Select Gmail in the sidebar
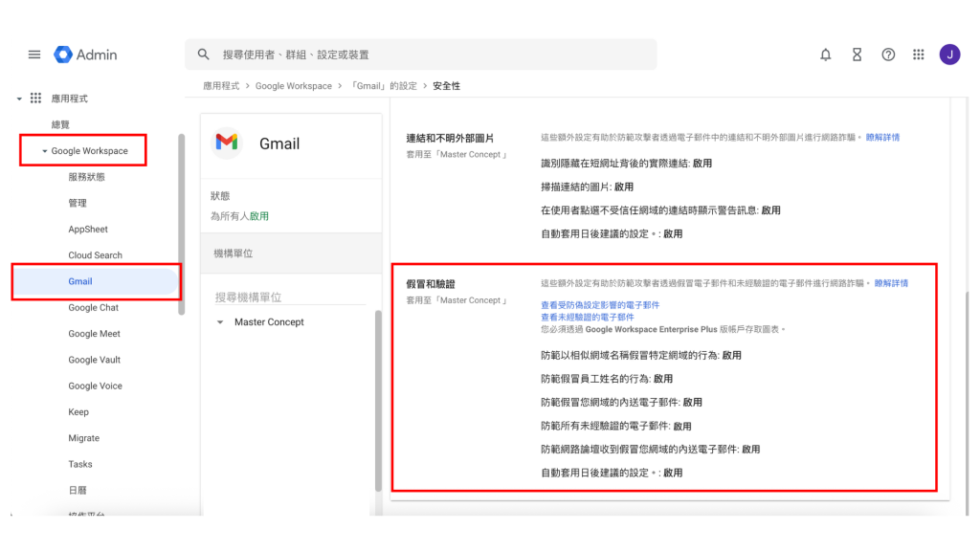 point(96,282)
